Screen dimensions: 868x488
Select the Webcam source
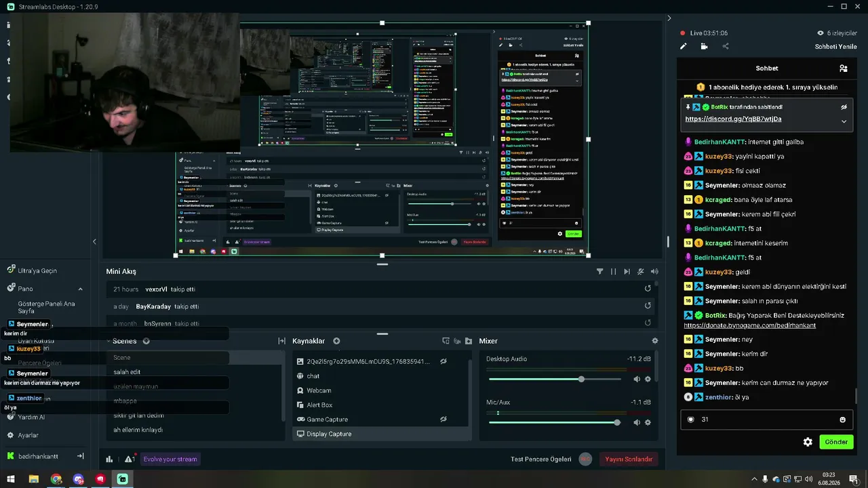pyautogui.click(x=380, y=390)
